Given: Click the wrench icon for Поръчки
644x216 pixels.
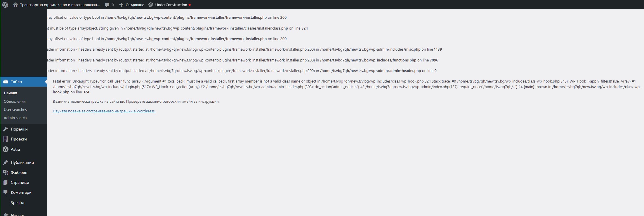Looking at the screenshot, I should coord(6,129).
